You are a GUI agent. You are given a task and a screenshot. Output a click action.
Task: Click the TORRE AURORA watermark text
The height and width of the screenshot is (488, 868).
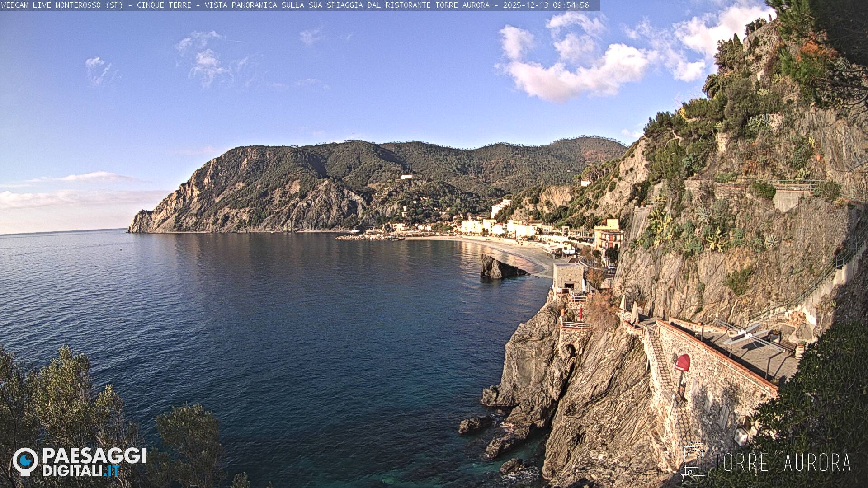click(782, 463)
